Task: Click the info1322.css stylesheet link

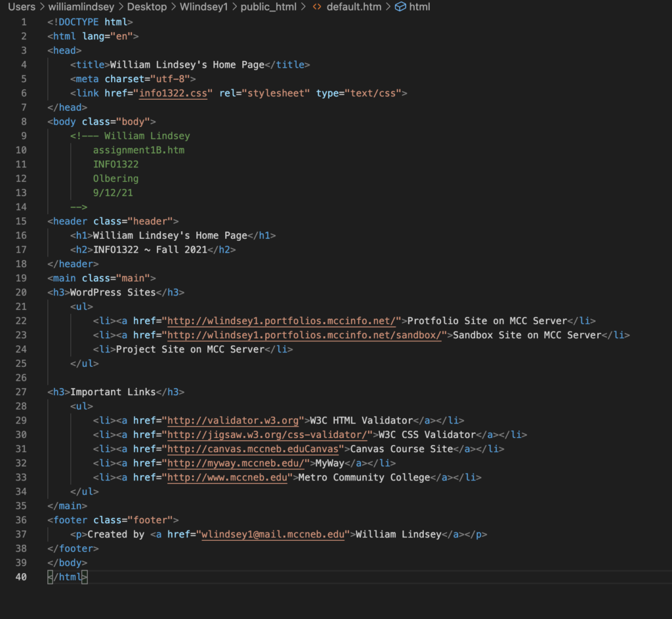Action: click(x=173, y=93)
